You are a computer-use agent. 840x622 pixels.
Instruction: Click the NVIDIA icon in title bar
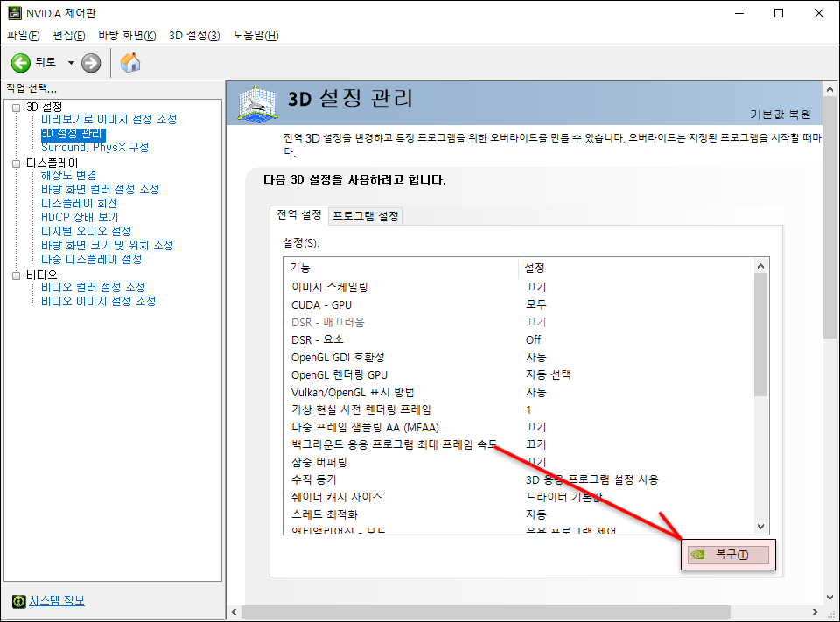coord(15,13)
